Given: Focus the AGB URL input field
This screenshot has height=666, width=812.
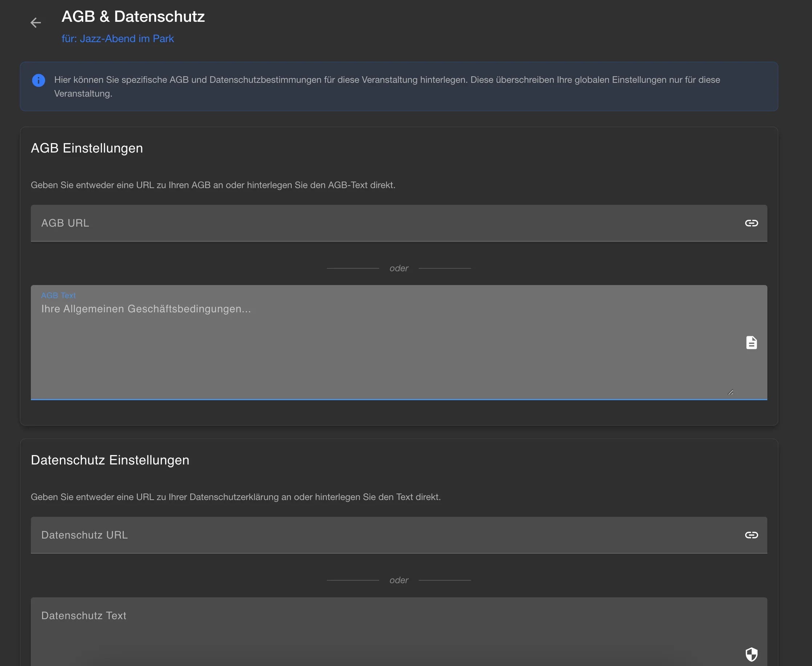Looking at the screenshot, I should [x=383, y=223].
